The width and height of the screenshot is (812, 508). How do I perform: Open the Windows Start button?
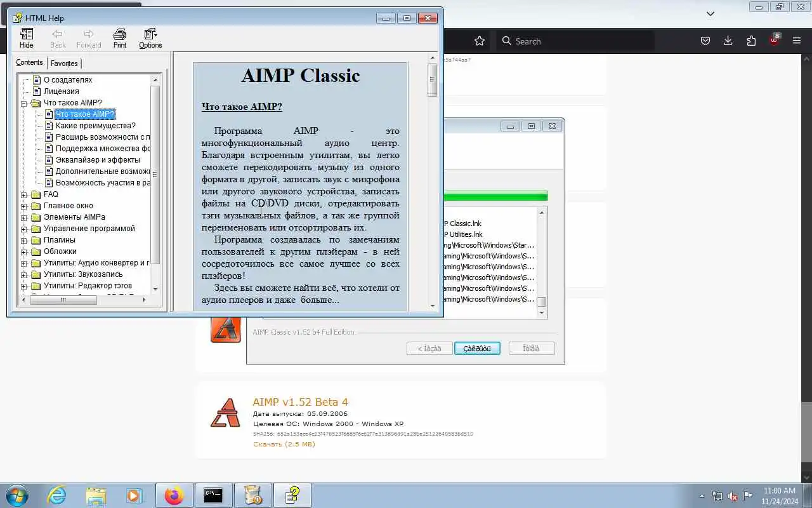(x=16, y=495)
